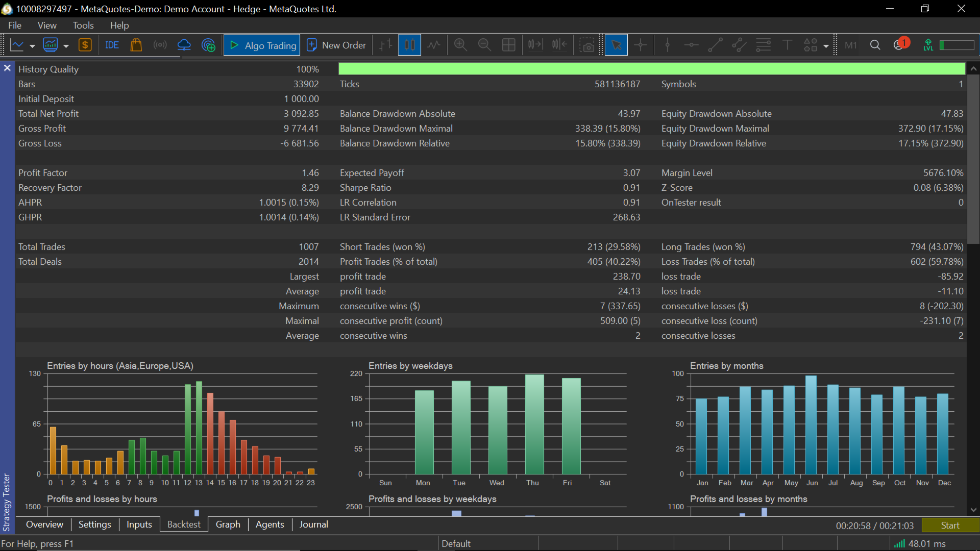Open the Tools menu
This screenshot has width=980, height=551.
(x=83, y=25)
